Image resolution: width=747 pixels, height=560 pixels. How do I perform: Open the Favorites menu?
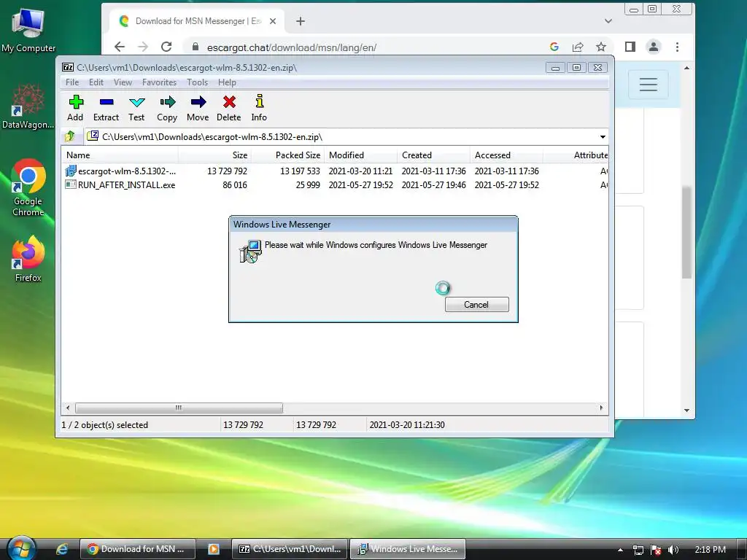coord(159,82)
